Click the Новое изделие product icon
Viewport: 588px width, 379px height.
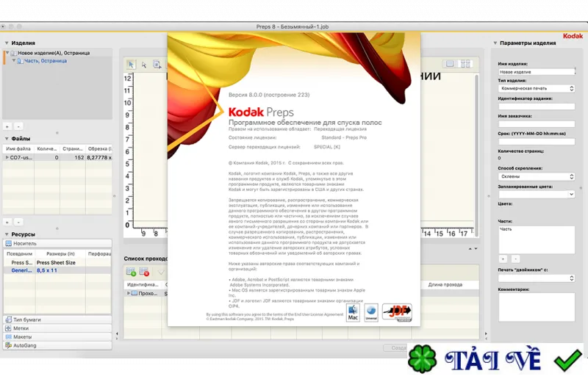[x=14, y=53]
